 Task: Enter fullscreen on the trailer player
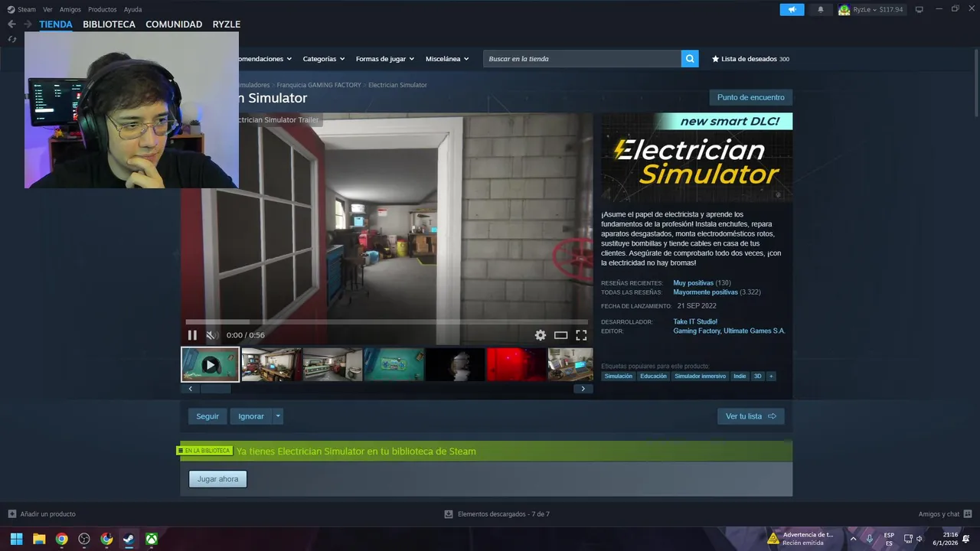coord(581,335)
